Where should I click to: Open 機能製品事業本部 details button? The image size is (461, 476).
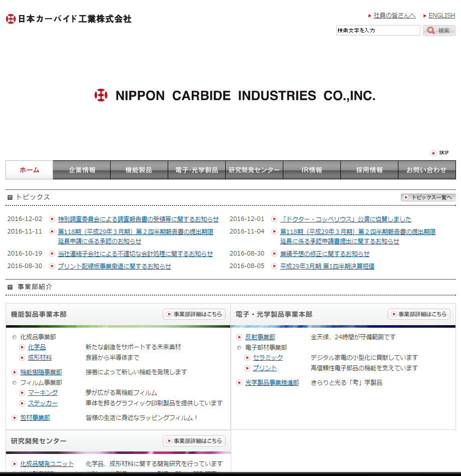[x=194, y=314]
